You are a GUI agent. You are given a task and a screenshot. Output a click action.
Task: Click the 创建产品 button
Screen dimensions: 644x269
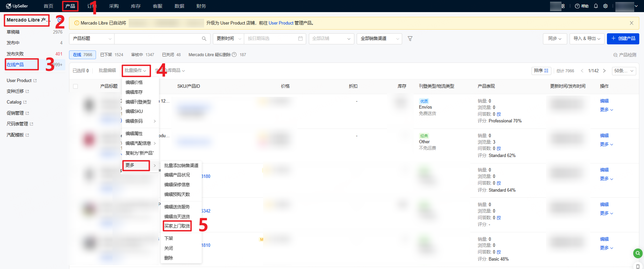(x=623, y=39)
